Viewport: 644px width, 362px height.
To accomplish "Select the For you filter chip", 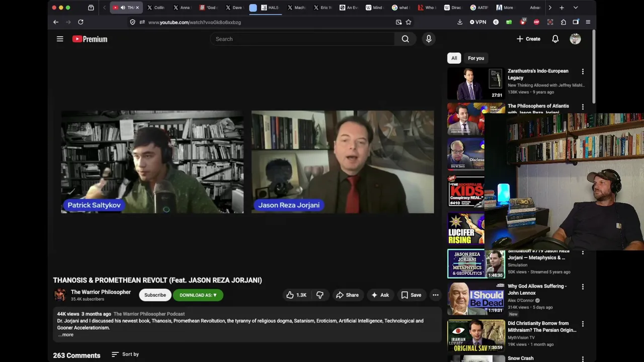I will pyautogui.click(x=476, y=58).
